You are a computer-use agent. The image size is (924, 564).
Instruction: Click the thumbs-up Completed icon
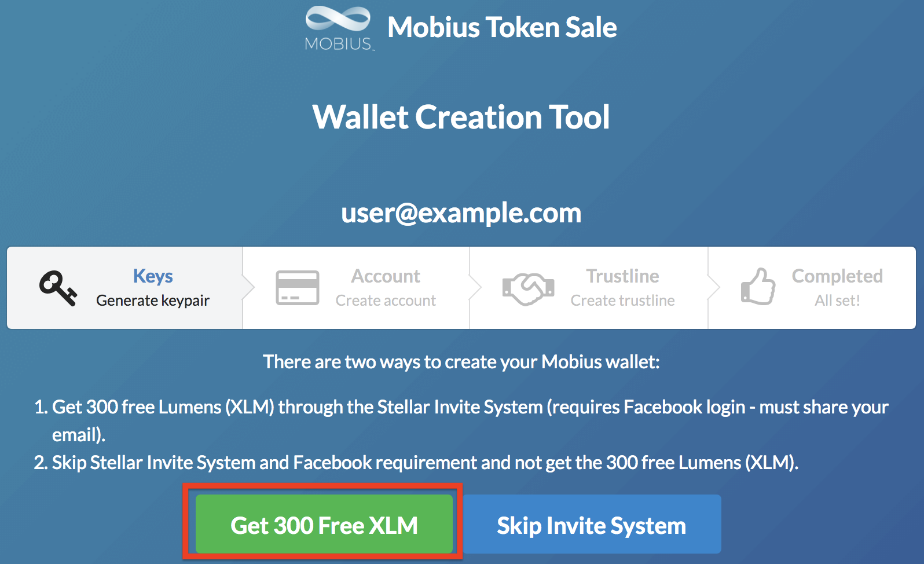758,286
